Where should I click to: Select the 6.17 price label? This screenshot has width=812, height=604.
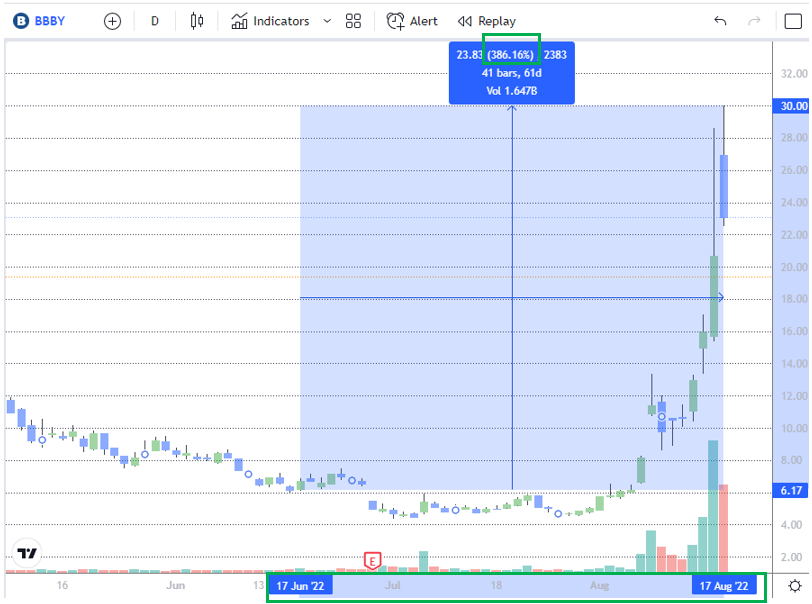pos(791,490)
